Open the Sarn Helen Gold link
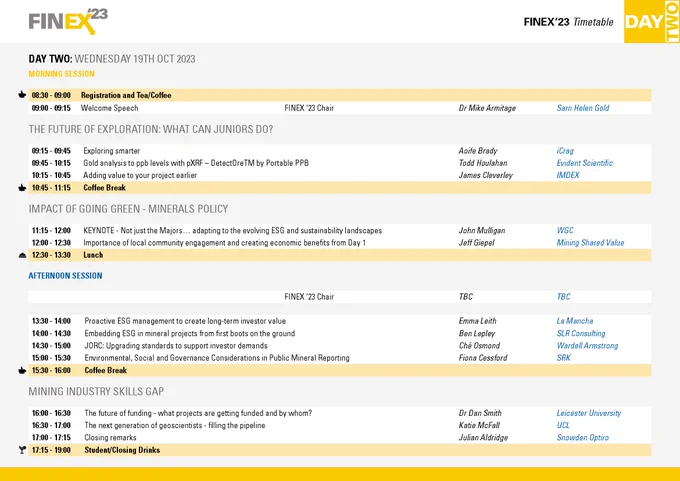 pyautogui.click(x=583, y=108)
